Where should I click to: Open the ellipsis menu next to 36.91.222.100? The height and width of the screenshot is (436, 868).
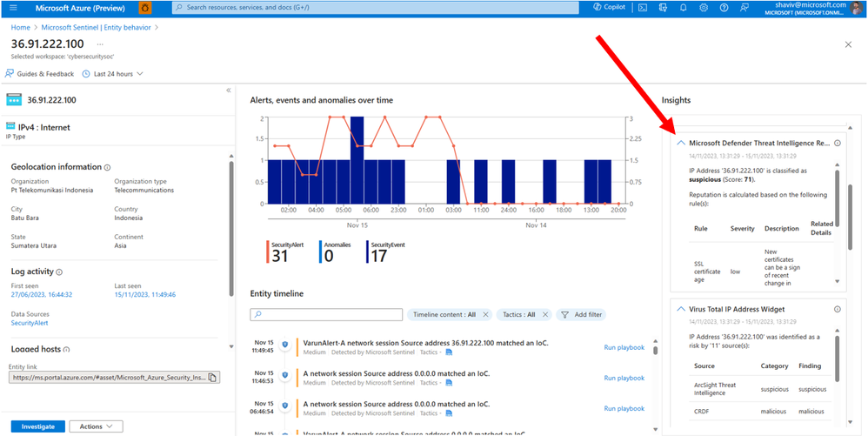pos(100,44)
